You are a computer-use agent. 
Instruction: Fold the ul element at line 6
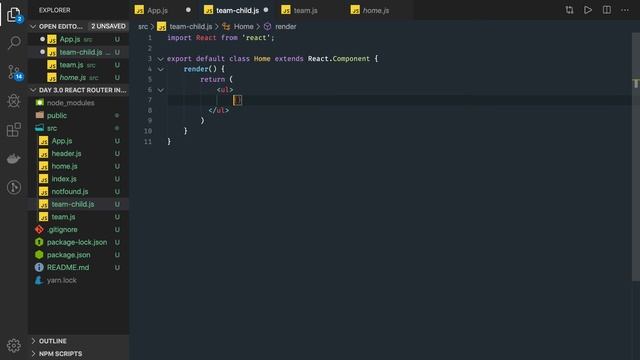(x=161, y=90)
